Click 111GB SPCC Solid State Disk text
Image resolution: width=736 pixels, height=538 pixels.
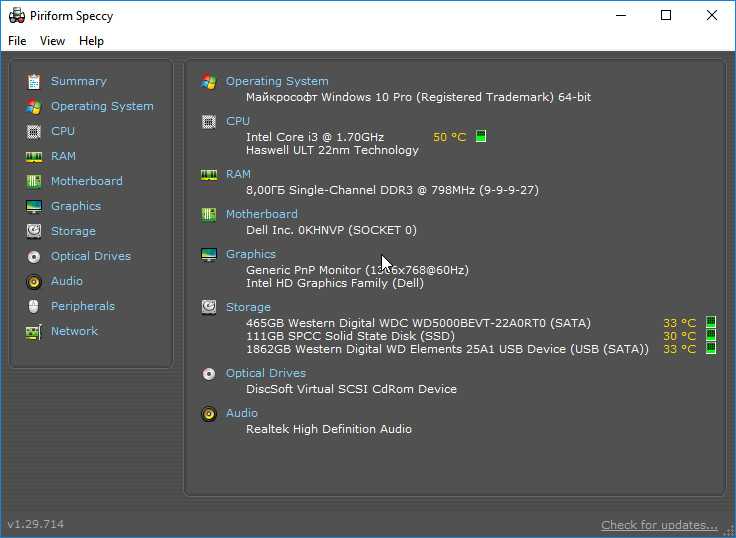[x=351, y=336]
